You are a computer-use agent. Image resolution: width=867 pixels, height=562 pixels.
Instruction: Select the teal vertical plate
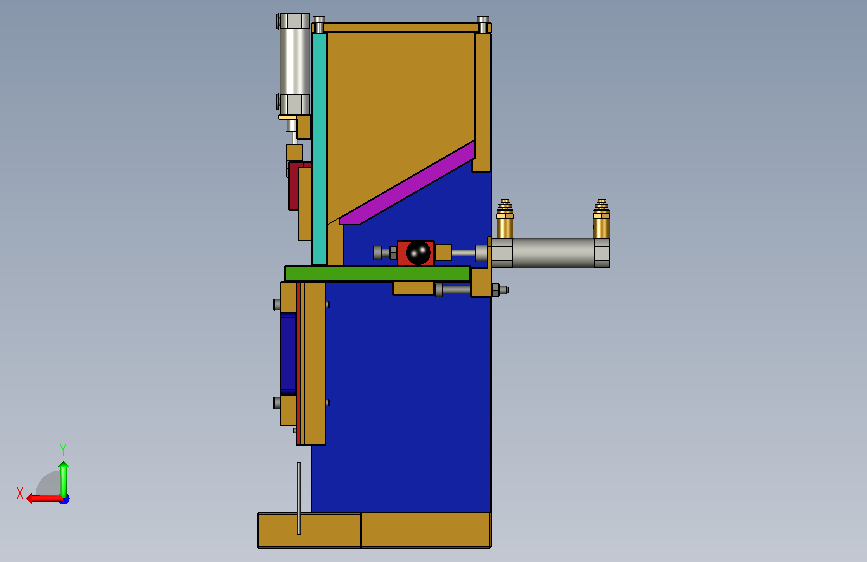(319, 149)
